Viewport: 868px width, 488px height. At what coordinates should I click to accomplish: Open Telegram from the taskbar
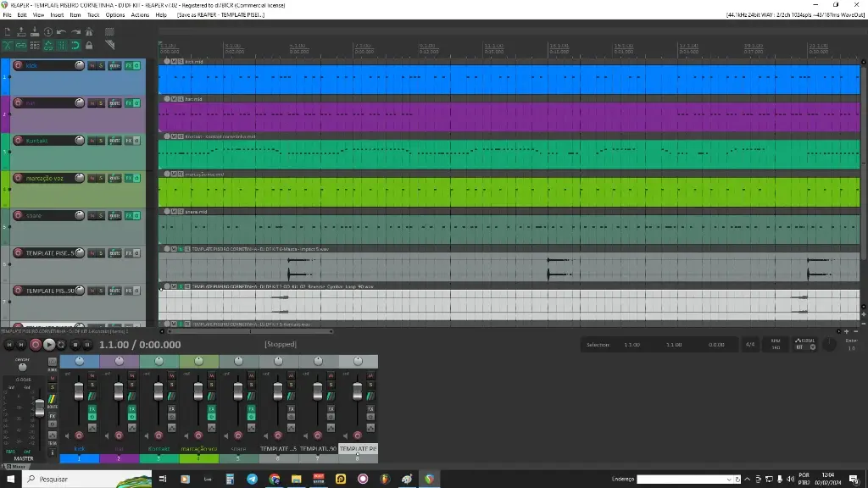pos(252,480)
